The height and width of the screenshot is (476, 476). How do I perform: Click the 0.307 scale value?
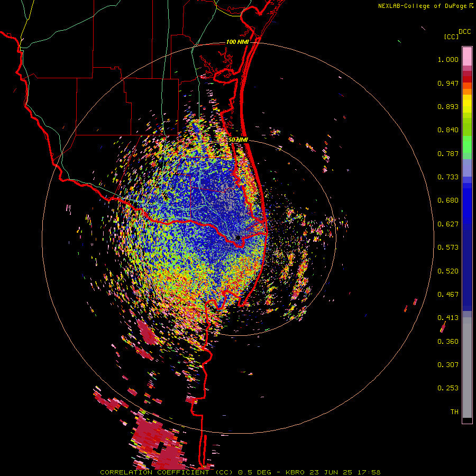pyautogui.click(x=448, y=365)
